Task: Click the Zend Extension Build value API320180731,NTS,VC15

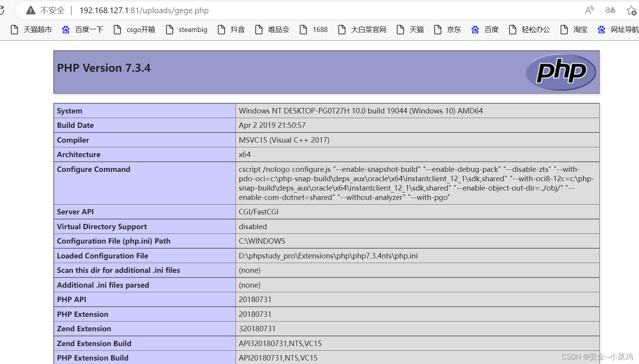Action: pyautogui.click(x=280, y=344)
